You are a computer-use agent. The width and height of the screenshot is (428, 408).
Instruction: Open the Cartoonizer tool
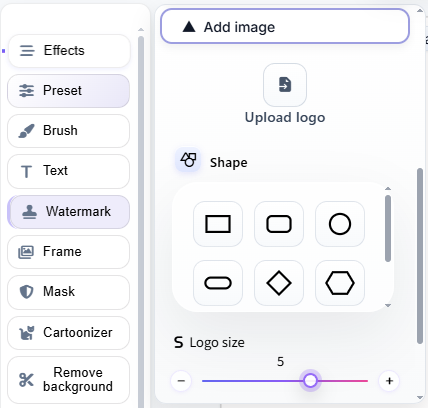pyautogui.click(x=69, y=333)
